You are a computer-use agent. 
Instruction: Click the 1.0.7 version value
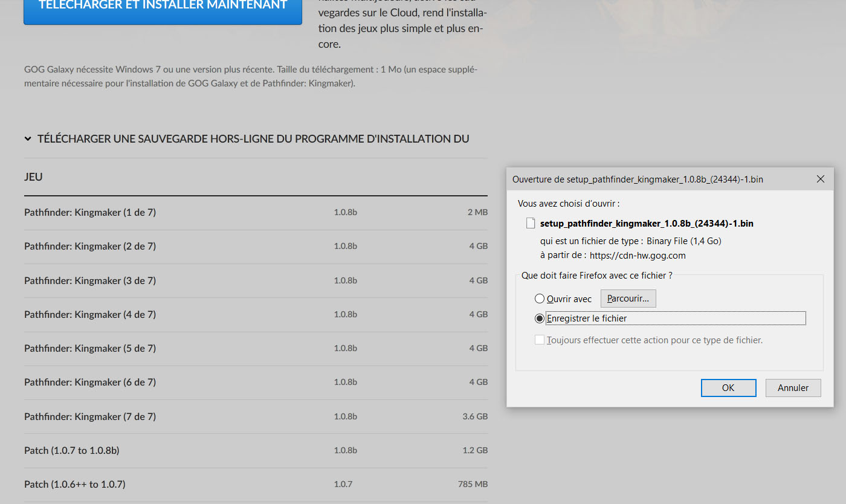click(343, 484)
